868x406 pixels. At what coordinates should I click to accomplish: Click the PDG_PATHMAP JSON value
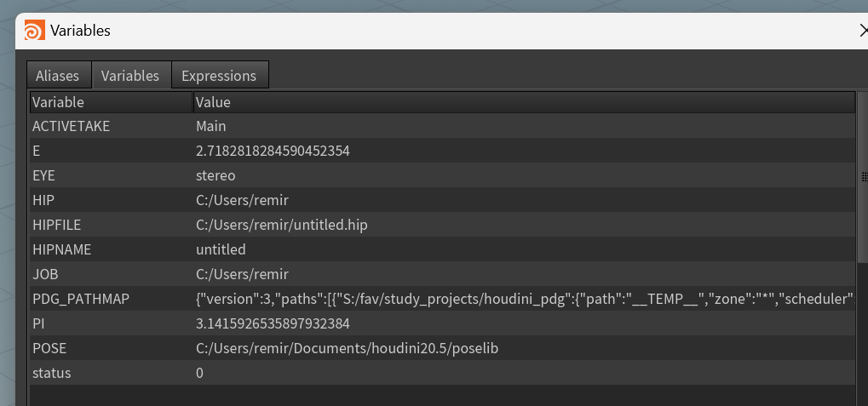pyautogui.click(x=525, y=299)
